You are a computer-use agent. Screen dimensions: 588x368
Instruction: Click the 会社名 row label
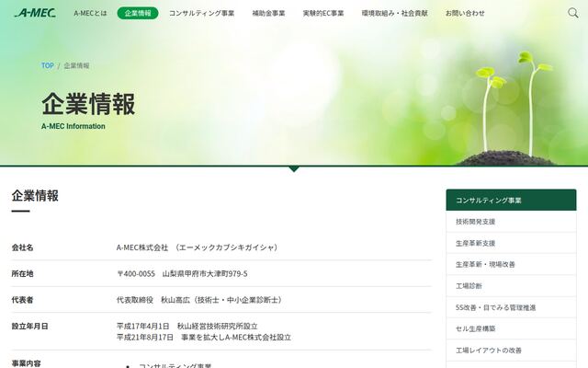coord(22,247)
